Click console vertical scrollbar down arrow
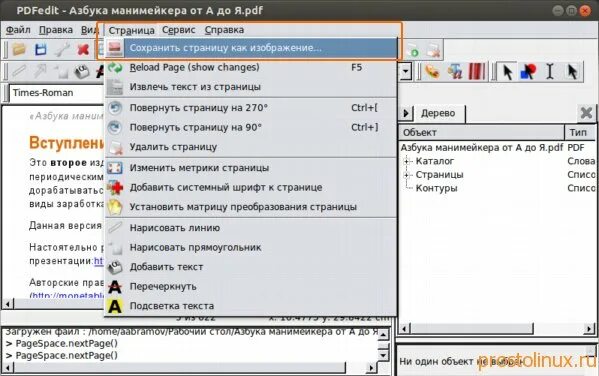This screenshot has height=376, width=599. click(x=383, y=355)
